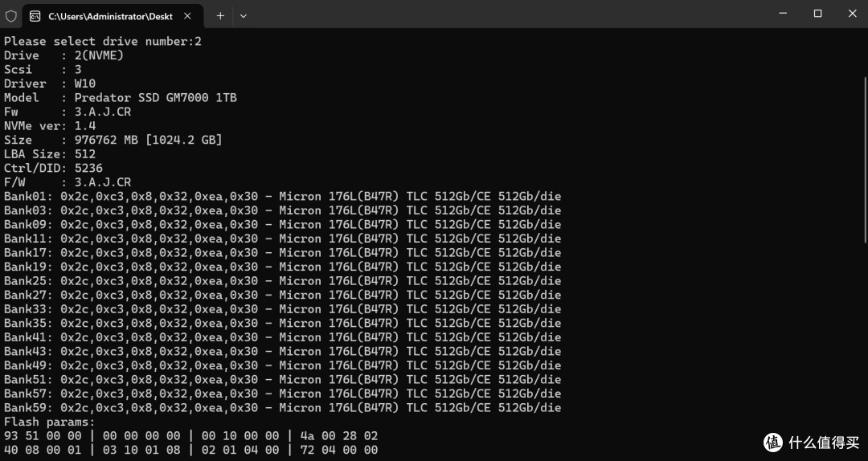Click the 'Driver : W10' line
This screenshot has width=868, height=461.
[50, 84]
